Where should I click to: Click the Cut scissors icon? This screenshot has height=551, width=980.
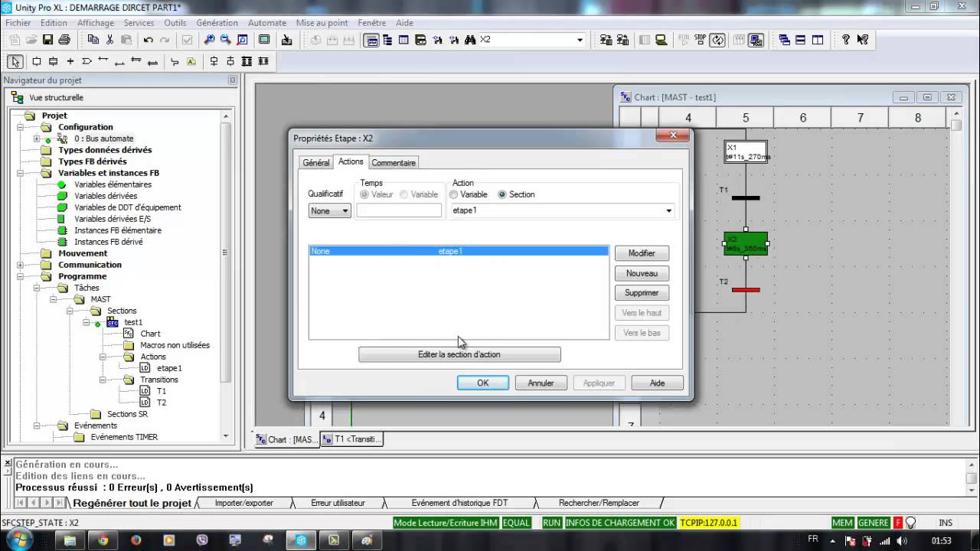tap(109, 40)
